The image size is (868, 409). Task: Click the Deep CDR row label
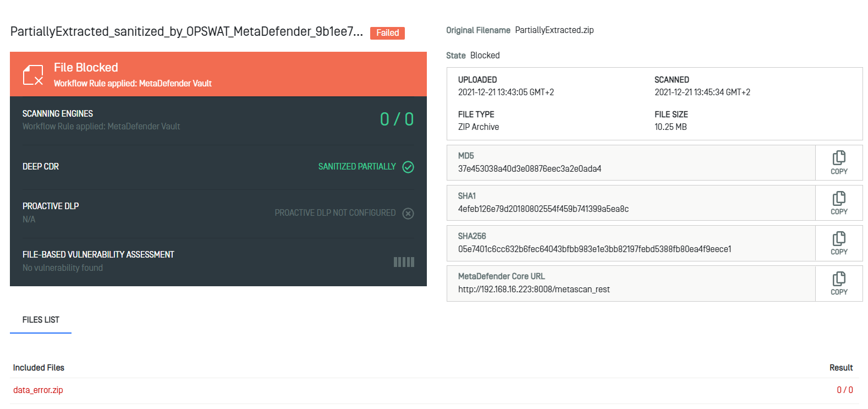pos(41,166)
